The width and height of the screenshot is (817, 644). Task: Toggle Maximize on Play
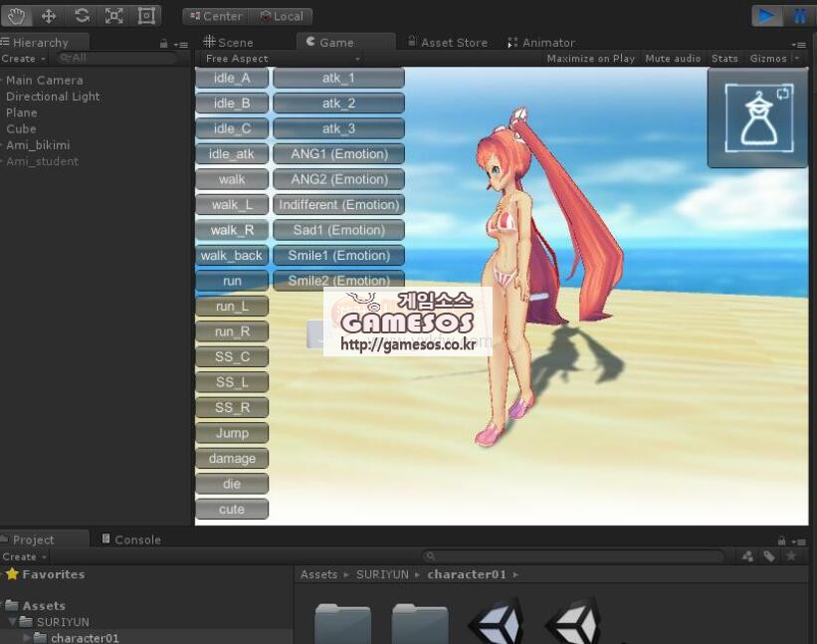click(x=591, y=59)
